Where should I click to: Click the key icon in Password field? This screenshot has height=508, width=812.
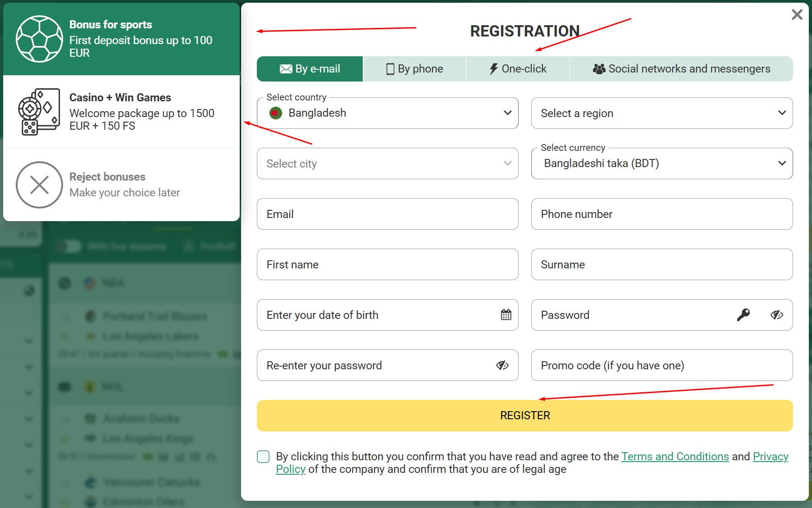point(743,315)
